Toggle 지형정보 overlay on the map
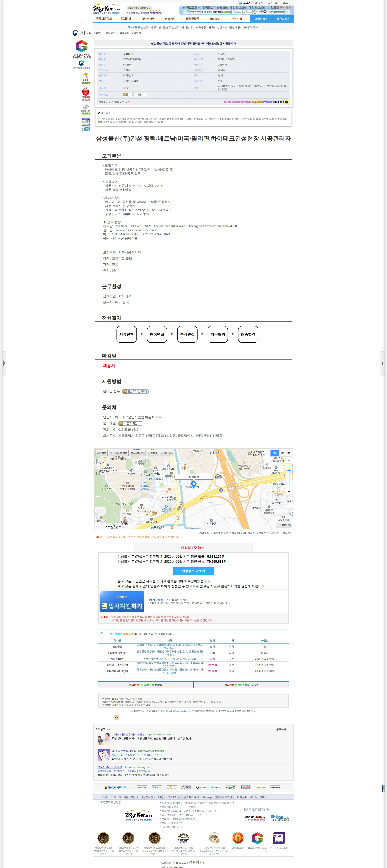Viewport: 387px width, 868px height. pos(153,453)
